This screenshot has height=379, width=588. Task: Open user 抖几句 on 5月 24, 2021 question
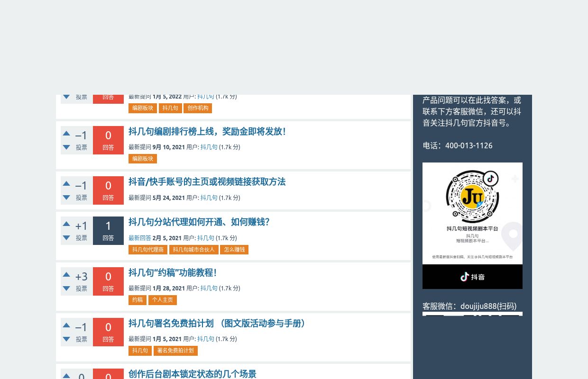click(209, 198)
